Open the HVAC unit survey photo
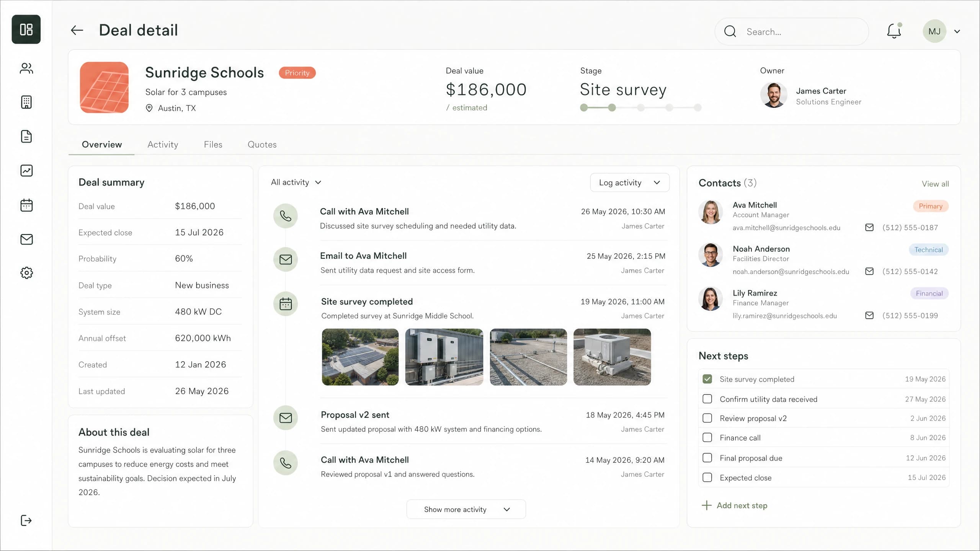Viewport: 980px width, 551px height. 612,357
